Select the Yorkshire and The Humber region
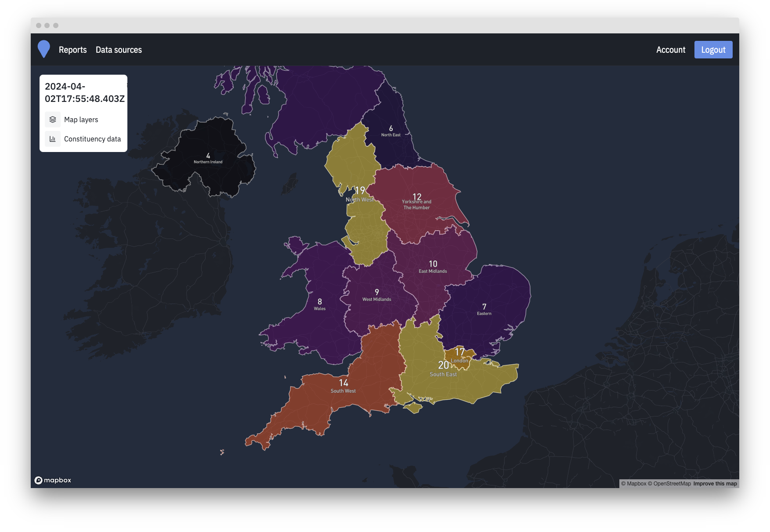Screen dimensions: 770x532 (416, 205)
